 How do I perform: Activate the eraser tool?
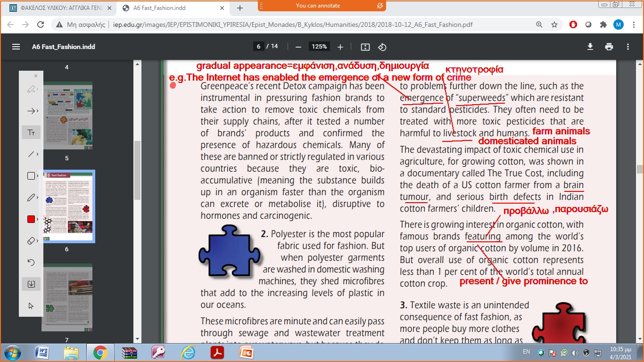click(31, 241)
